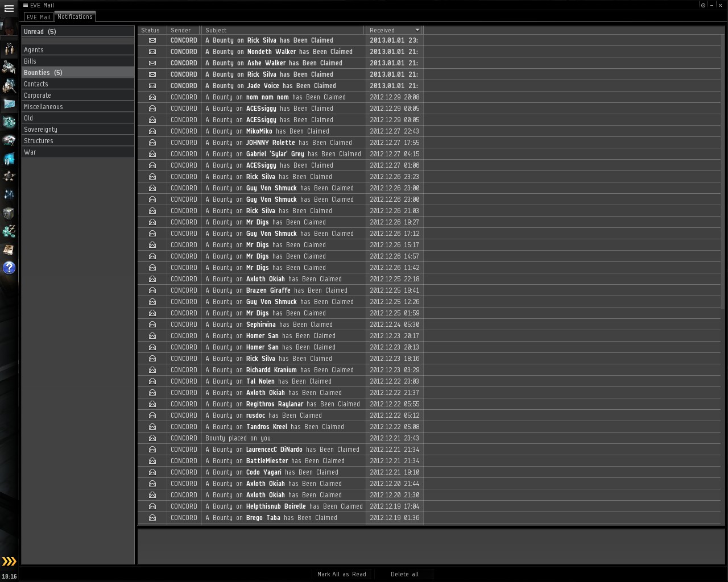Image resolution: width=728 pixels, height=582 pixels.
Task: Open the Contacts notification category
Action: pos(78,84)
